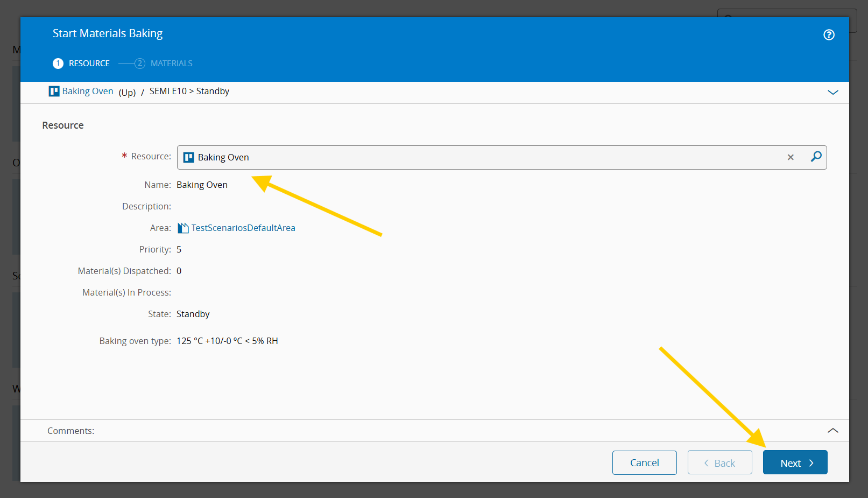Click the SEMI E10 > Standby state text
The image size is (868, 498).
(189, 91)
